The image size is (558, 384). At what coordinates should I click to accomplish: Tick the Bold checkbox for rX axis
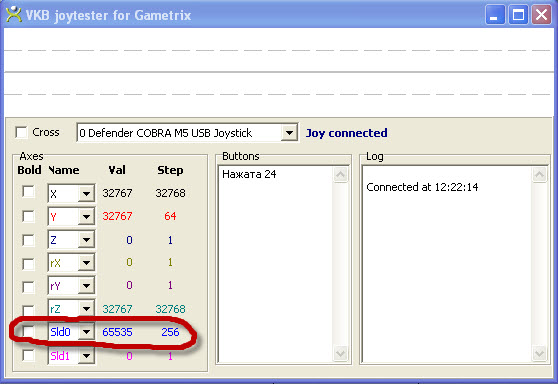point(28,264)
